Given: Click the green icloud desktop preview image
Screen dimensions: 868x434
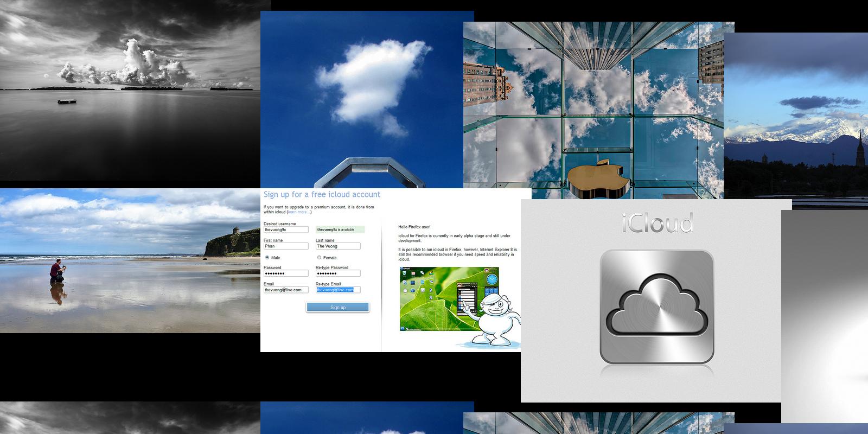Looking at the screenshot, I should point(449,299).
